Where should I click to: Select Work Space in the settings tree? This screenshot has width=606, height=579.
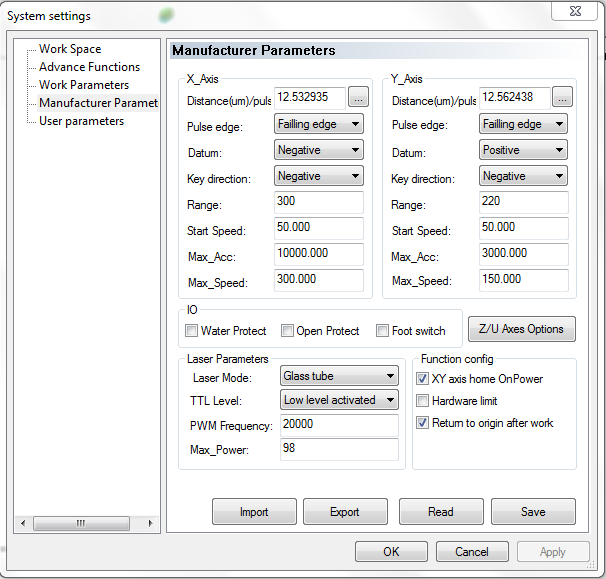coord(70,49)
